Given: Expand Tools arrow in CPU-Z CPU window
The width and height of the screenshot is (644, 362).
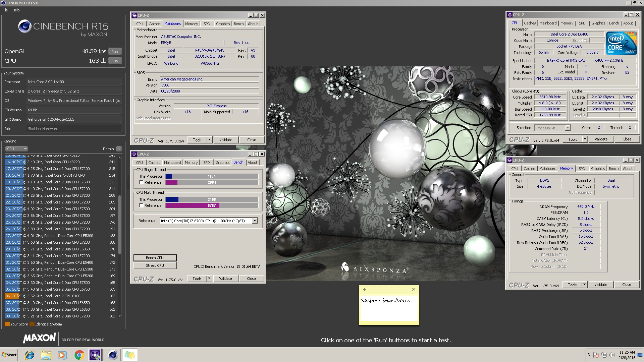Looking at the screenshot, I should 585,139.
